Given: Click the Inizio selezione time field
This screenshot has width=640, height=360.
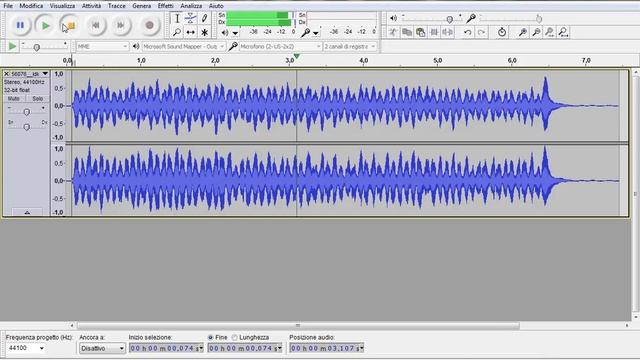Looking at the screenshot, I should (x=166, y=348).
